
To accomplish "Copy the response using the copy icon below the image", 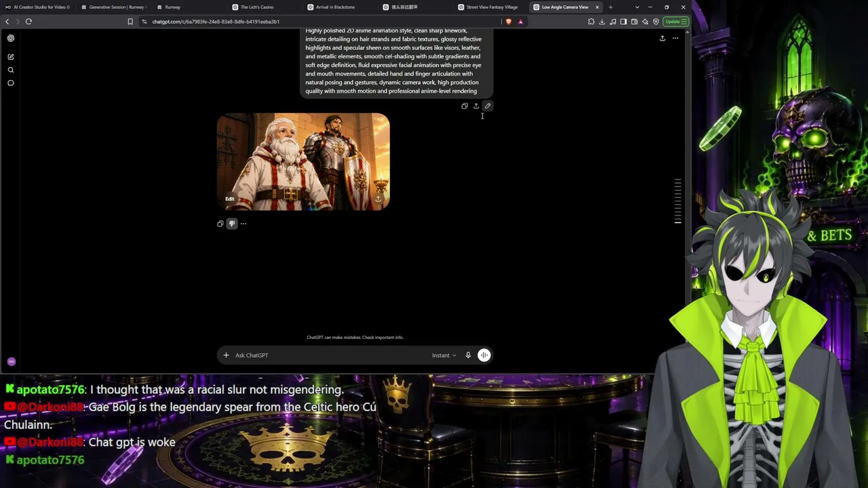I will 220,224.
